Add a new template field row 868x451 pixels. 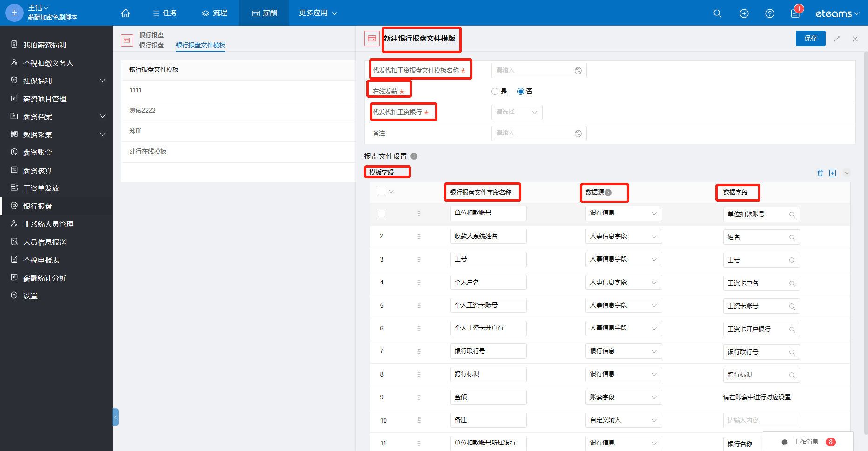833,173
